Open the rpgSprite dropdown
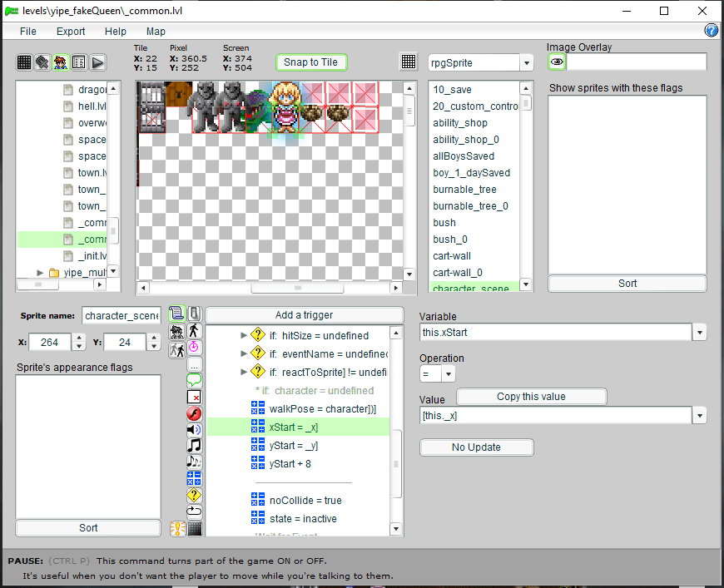724x588 pixels. [526, 63]
